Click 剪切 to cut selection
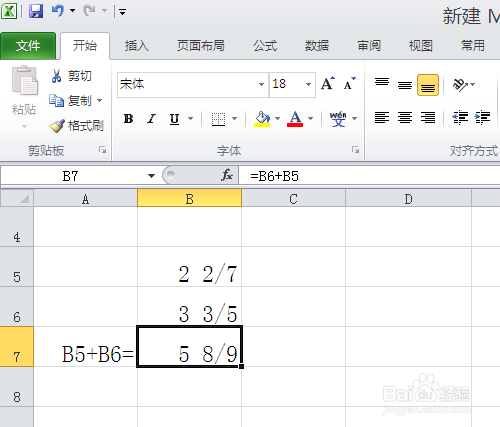Viewport: 500px width, 427px height. pyautogui.click(x=71, y=76)
